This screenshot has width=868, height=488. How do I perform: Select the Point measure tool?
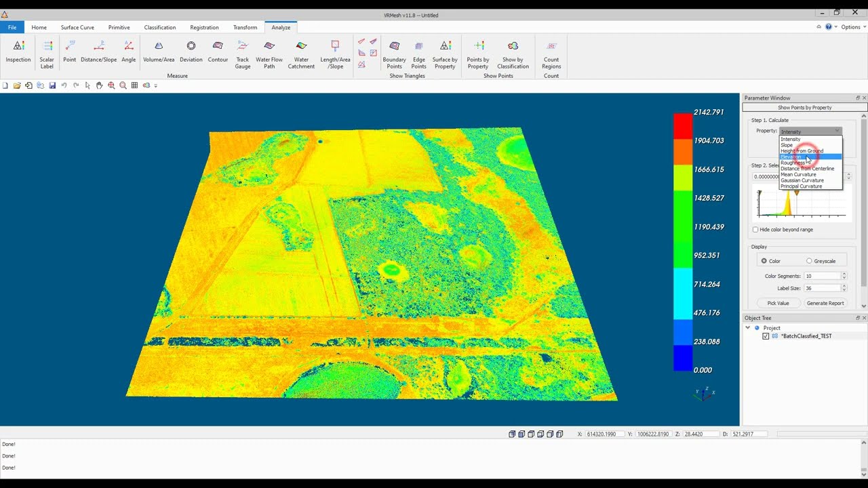coord(70,53)
